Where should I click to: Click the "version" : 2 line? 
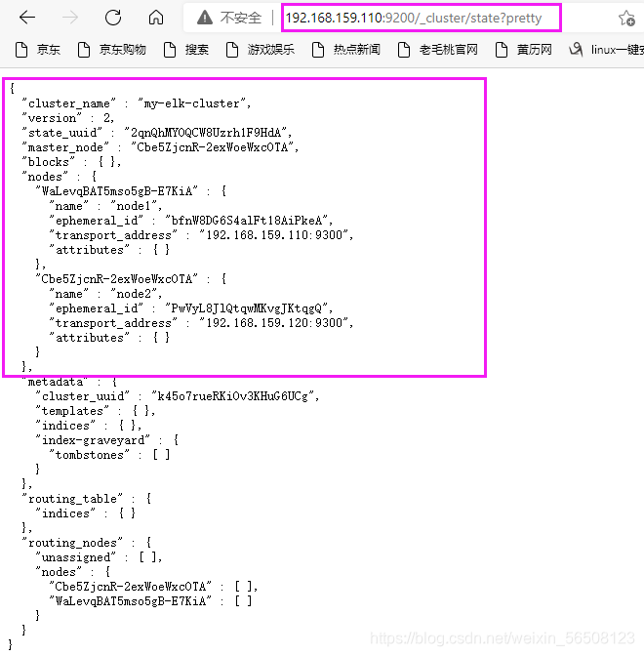[67, 118]
